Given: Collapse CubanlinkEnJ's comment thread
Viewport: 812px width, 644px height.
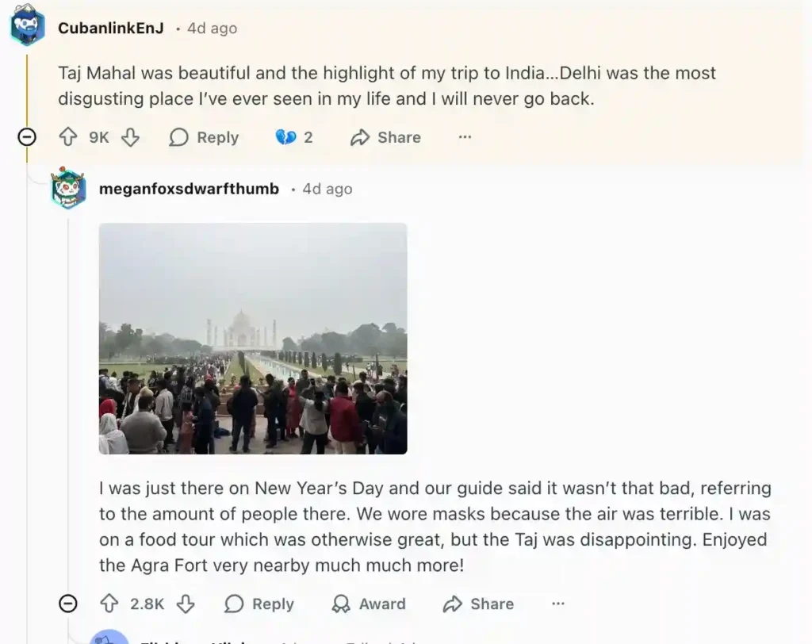Looking at the screenshot, I should (x=27, y=137).
